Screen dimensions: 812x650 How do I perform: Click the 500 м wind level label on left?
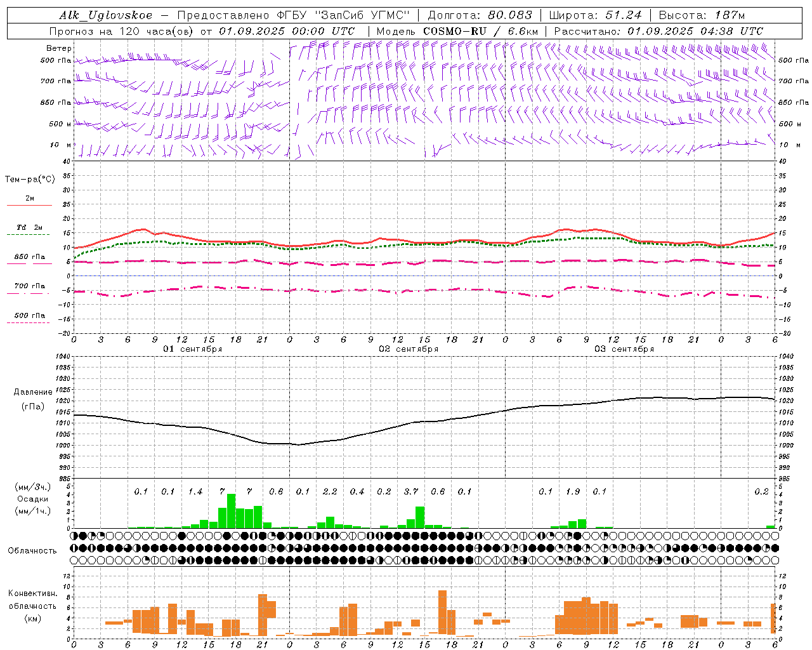point(61,124)
